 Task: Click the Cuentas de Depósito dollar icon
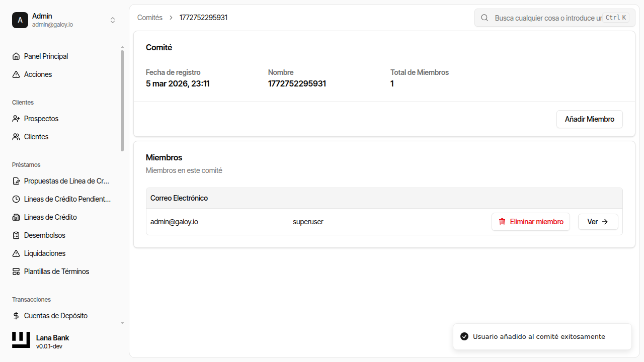16,316
